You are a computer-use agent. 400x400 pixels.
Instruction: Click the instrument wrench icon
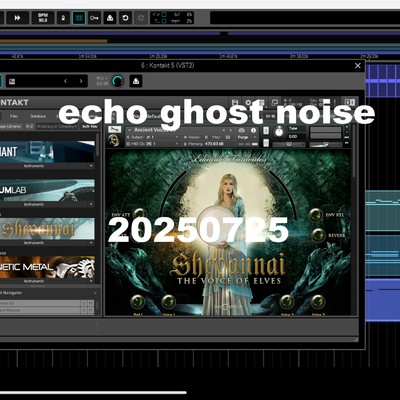[x=115, y=129]
